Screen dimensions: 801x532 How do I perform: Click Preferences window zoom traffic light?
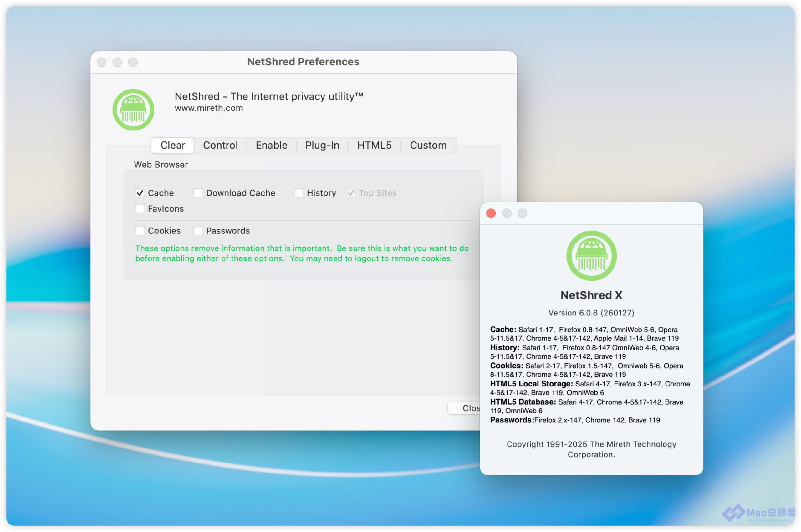133,62
